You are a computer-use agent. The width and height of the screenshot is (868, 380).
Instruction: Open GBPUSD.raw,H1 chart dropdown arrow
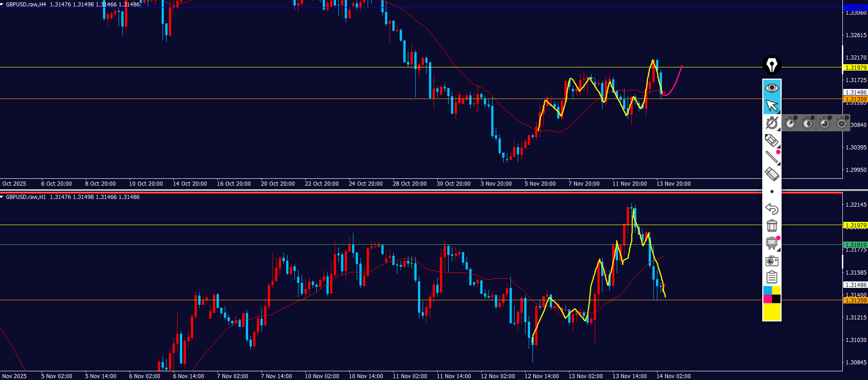2,197
